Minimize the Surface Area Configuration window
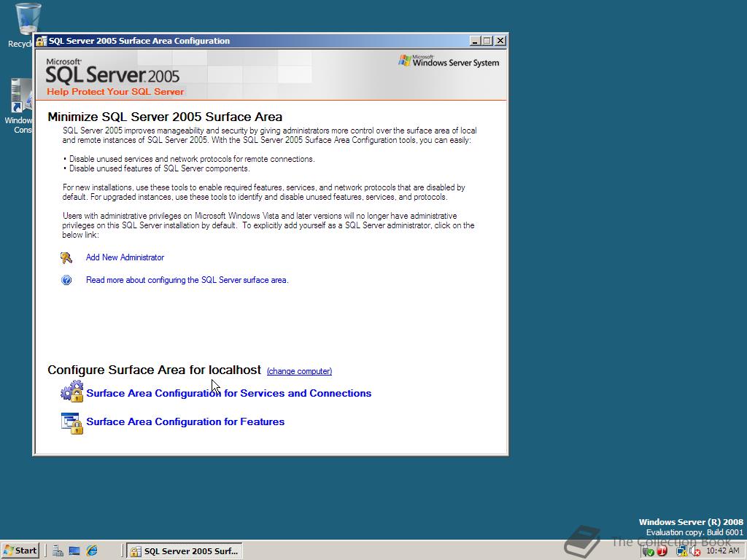This screenshot has width=747, height=560. click(474, 41)
